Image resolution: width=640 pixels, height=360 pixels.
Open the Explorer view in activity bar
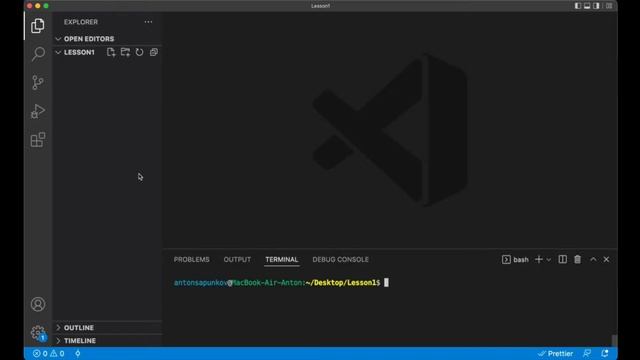pyautogui.click(x=38, y=26)
